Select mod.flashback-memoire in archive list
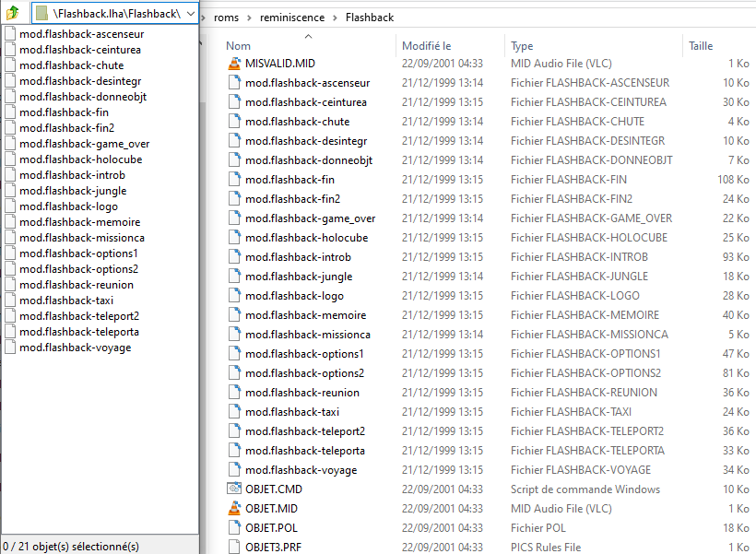The image size is (756, 554). [80, 222]
